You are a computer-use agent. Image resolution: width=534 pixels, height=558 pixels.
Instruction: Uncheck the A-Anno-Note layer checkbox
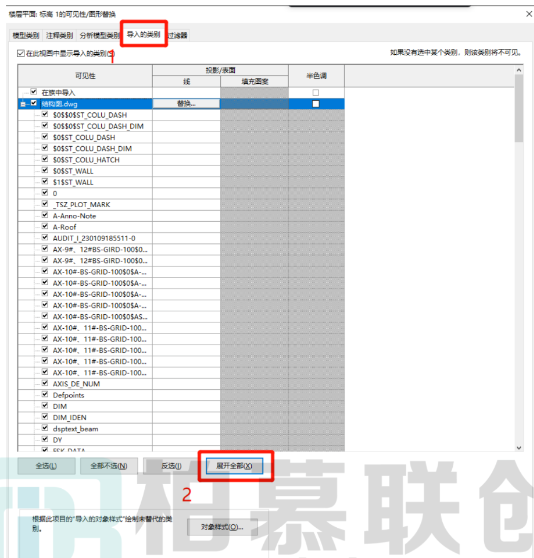[45, 215]
